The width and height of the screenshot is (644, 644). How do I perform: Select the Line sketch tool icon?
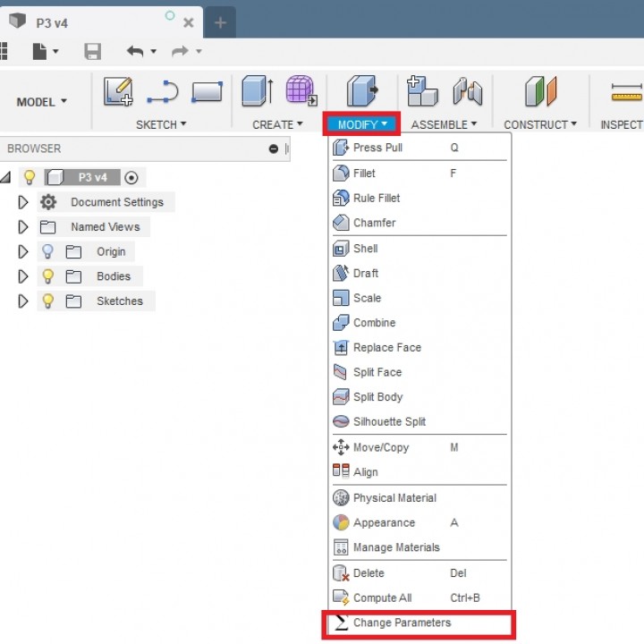[x=162, y=91]
